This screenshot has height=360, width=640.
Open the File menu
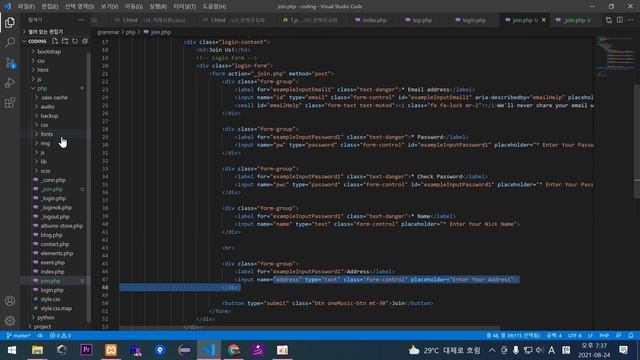[x=26, y=7]
